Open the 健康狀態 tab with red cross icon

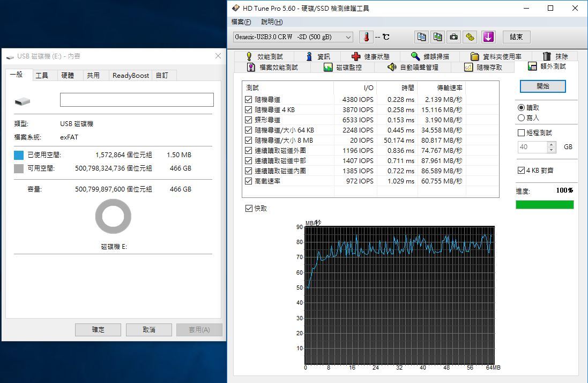[x=370, y=56]
